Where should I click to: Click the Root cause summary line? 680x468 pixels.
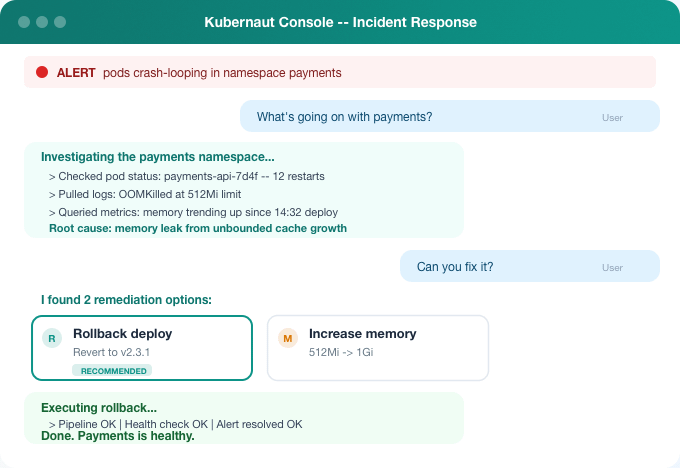click(198, 228)
